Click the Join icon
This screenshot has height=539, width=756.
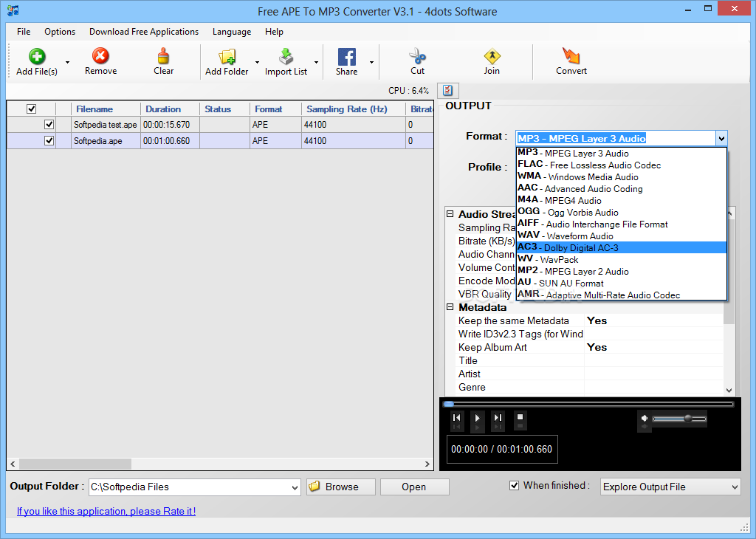492,56
